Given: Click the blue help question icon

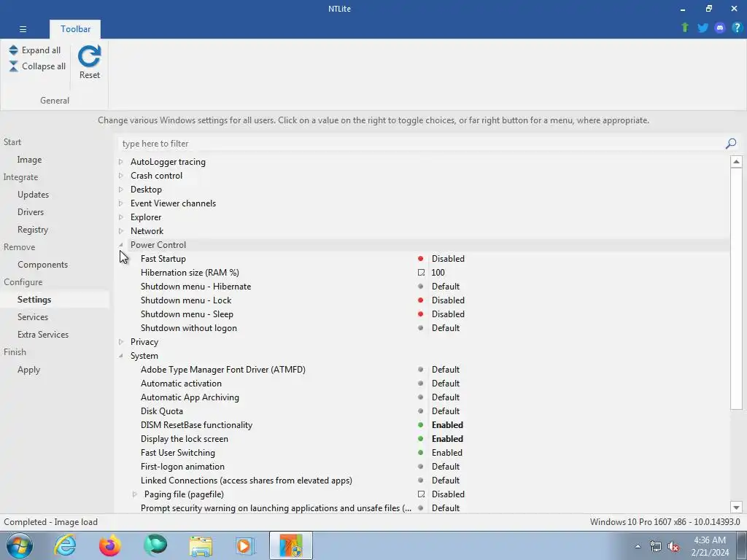Looking at the screenshot, I should [x=737, y=28].
